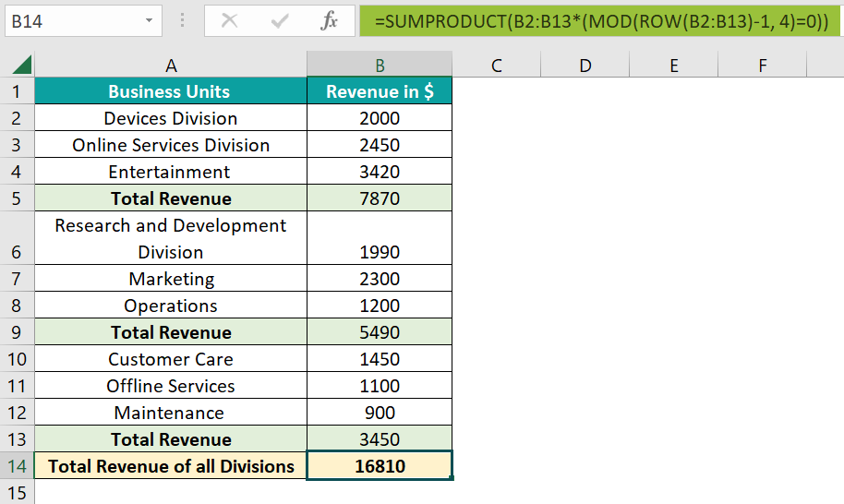Select row 15 header
Screen dimensions: 844x504
click(17, 492)
